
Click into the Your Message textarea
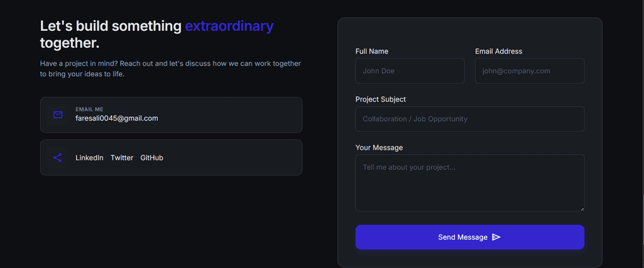point(470,183)
